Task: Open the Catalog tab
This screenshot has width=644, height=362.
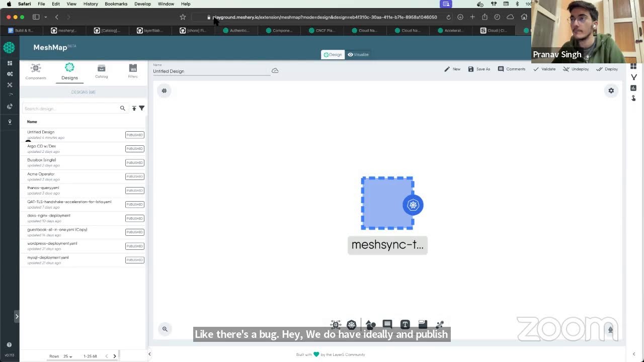Action: (101, 71)
